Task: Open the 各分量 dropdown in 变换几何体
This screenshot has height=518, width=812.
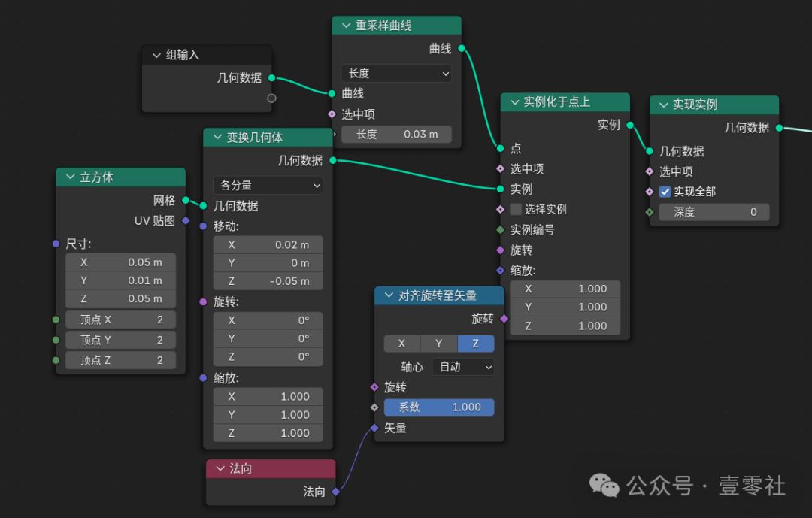Action: click(x=268, y=186)
